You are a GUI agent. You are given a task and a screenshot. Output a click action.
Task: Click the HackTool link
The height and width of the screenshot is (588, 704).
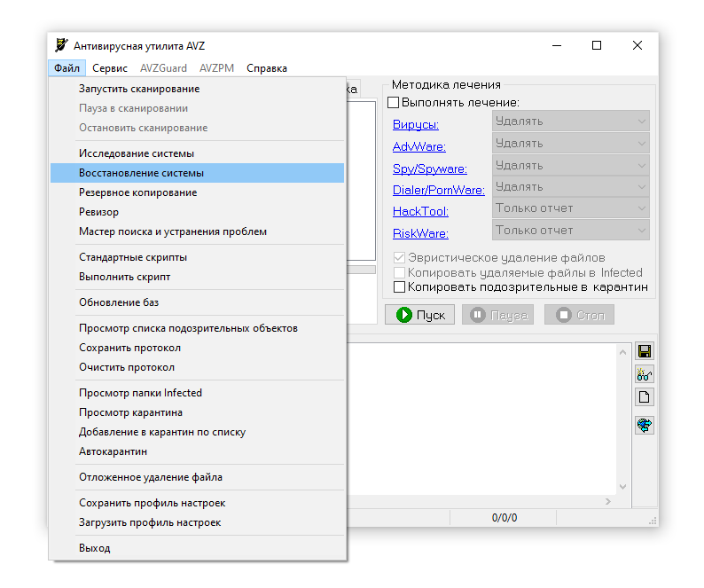(x=420, y=211)
